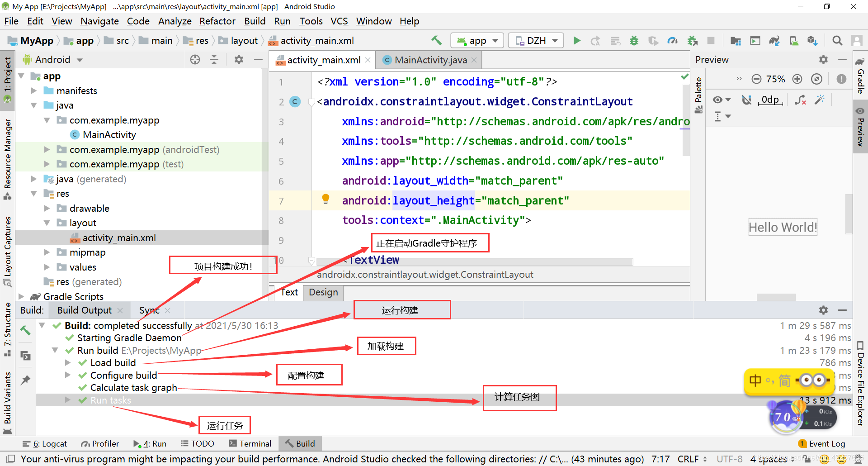Click Infer Constraints magic wand icon
Image resolution: width=868 pixels, height=466 pixels.
(x=820, y=100)
